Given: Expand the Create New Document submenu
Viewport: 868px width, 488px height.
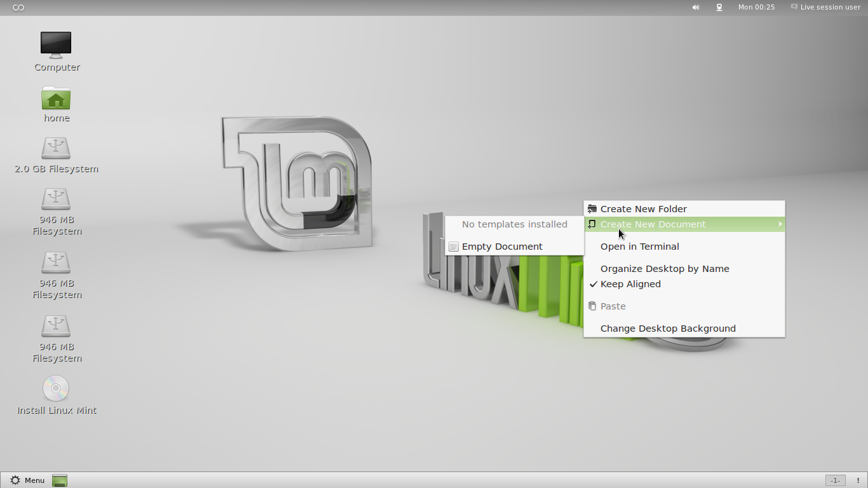Looking at the screenshot, I should click(653, 224).
